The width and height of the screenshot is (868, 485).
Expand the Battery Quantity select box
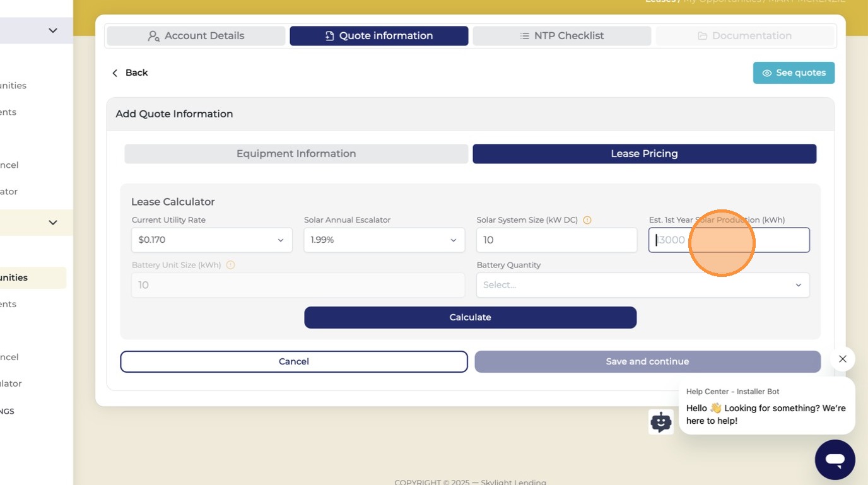pyautogui.click(x=643, y=285)
